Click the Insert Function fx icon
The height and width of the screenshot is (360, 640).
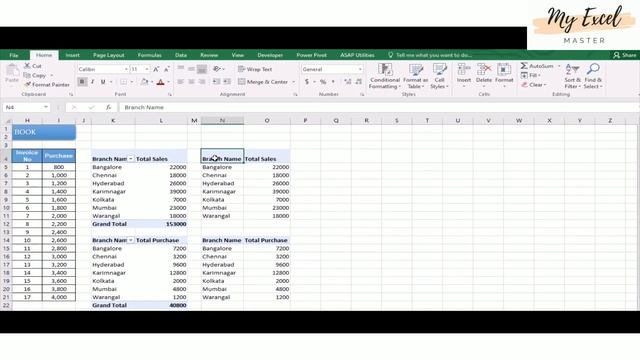pyautogui.click(x=108, y=107)
